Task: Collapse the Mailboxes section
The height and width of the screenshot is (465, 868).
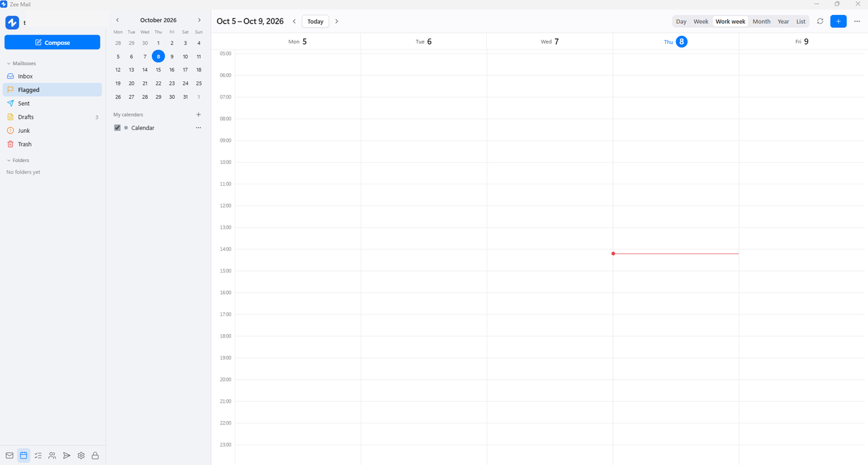Action: [x=21, y=63]
